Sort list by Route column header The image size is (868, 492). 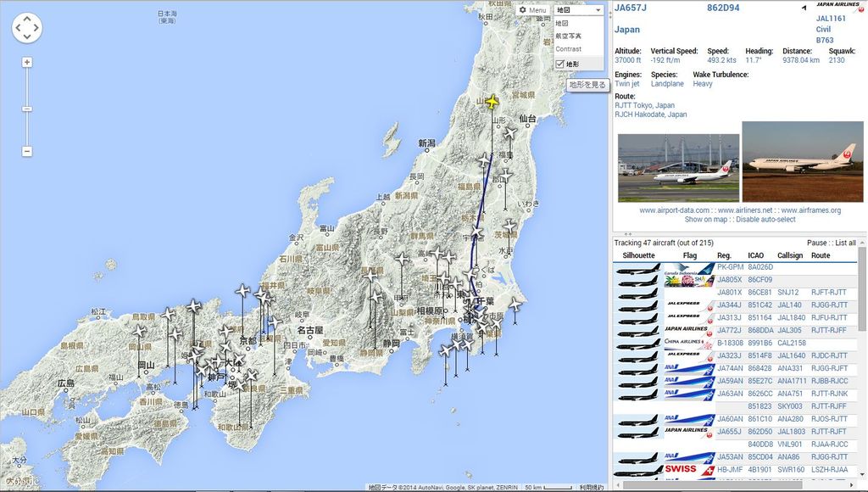(821, 255)
